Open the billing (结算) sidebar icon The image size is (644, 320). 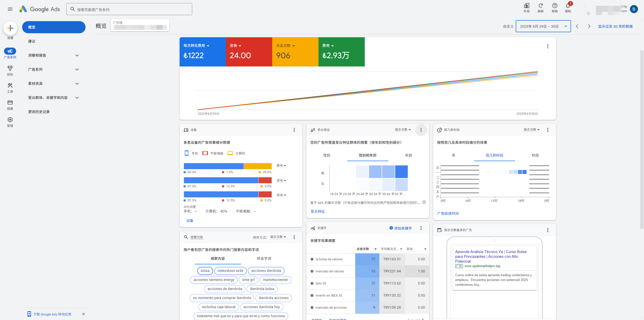click(10, 103)
